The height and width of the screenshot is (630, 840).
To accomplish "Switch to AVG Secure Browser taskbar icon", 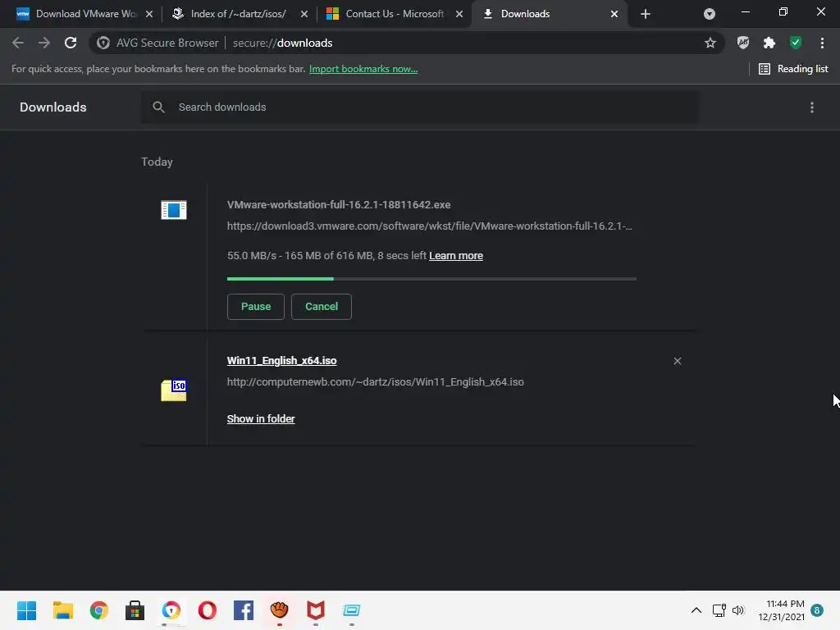I will click(171, 610).
